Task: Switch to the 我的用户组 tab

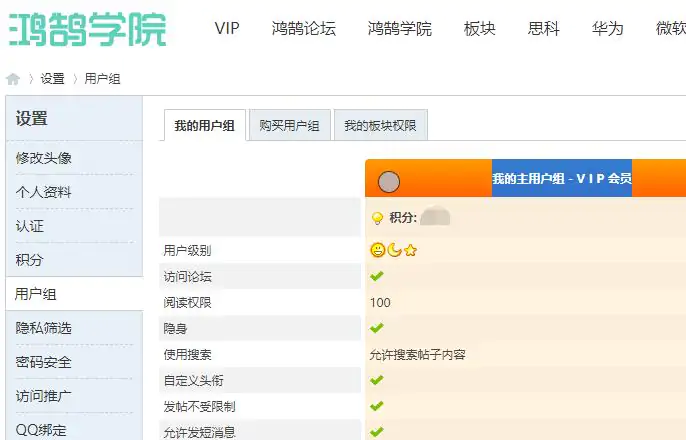Action: pos(205,126)
